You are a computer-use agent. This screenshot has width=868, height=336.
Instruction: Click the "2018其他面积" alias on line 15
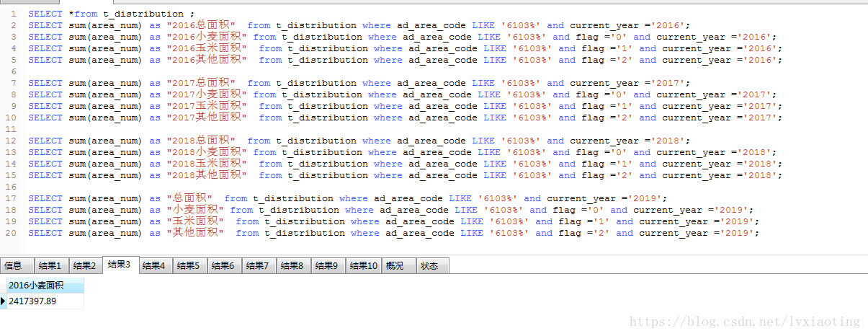[207, 175]
